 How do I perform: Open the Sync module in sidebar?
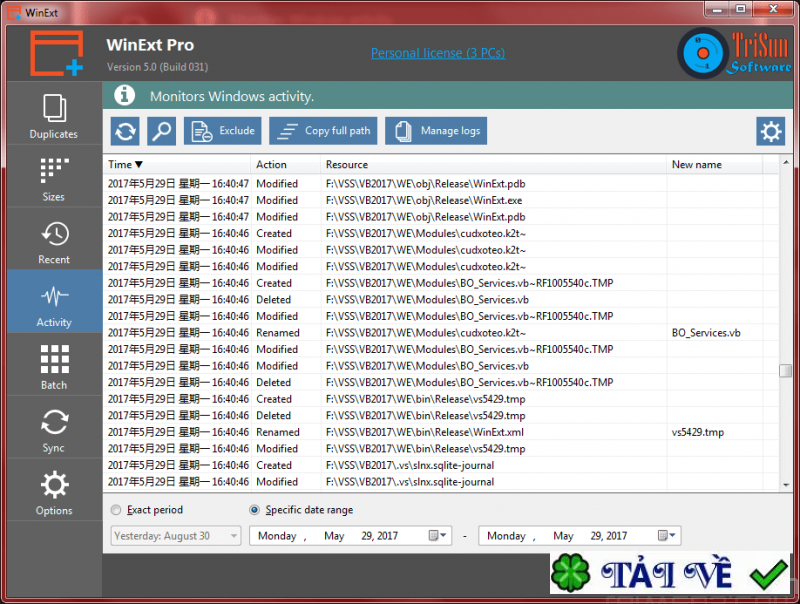click(54, 427)
